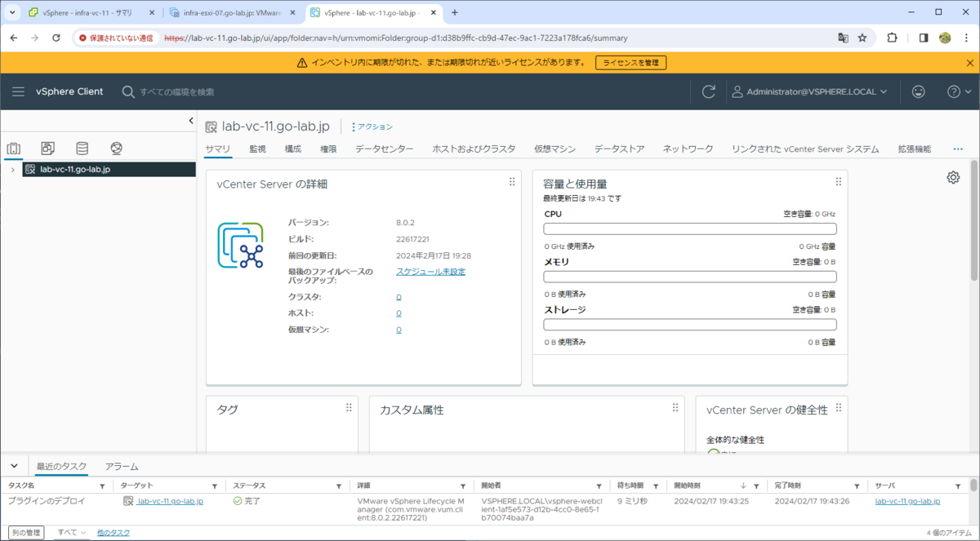Open summary page settings gear
This screenshot has height=541, width=980.
coord(953,177)
